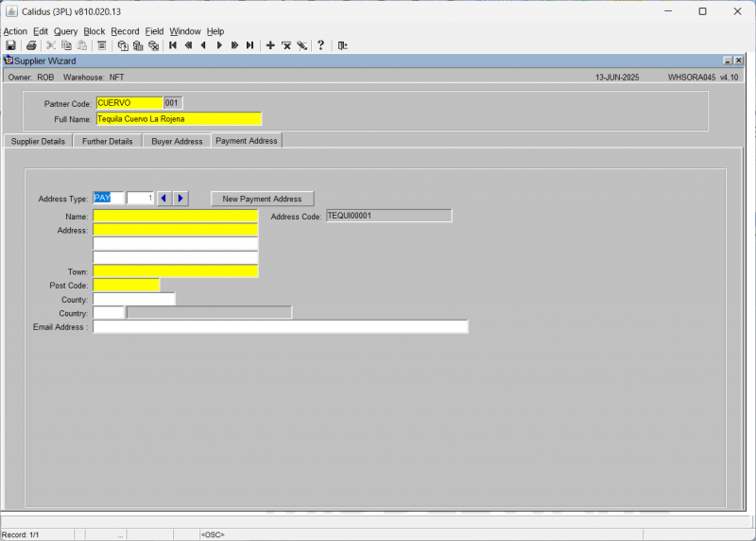The width and height of the screenshot is (756, 541).
Task: Click the Exit door icon in toolbar
Action: [x=342, y=45]
